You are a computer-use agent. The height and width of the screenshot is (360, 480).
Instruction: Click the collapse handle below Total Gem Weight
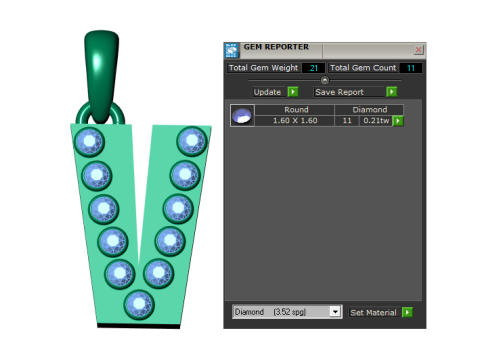click(325, 80)
